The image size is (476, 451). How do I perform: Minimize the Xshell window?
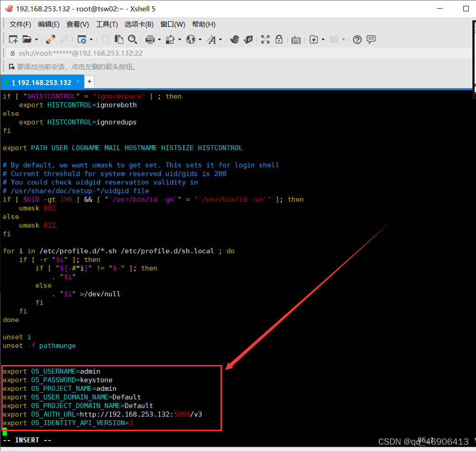(x=440, y=9)
